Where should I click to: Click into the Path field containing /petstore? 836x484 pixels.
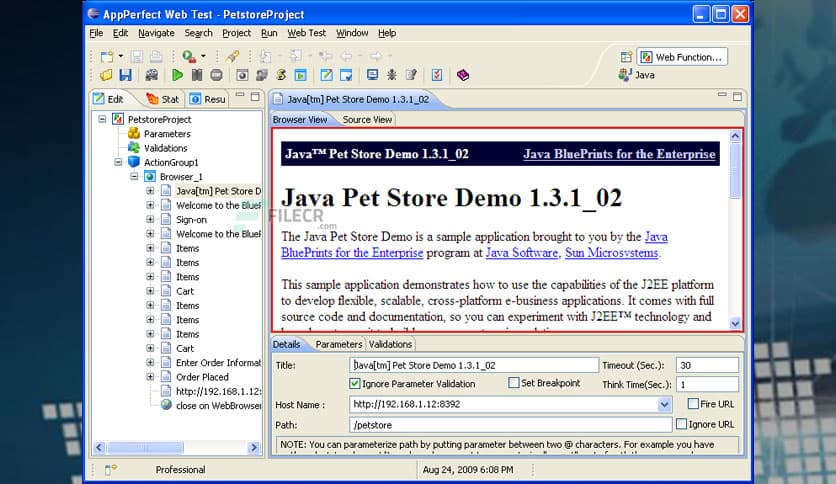[x=510, y=425]
